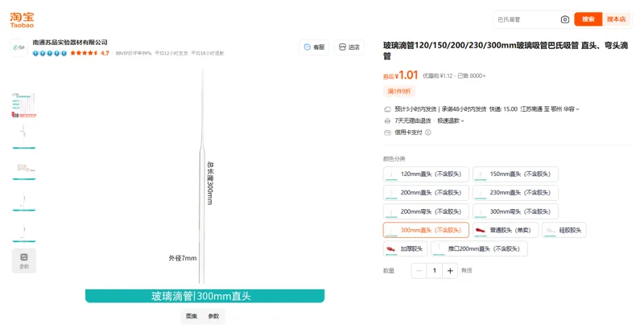Select option 加厚胶头

(406, 248)
